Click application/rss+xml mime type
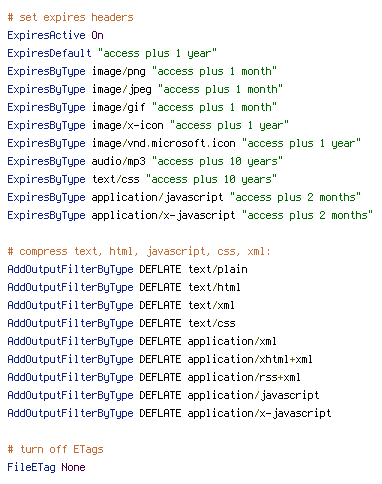This screenshot has height=484, width=382. pyautogui.click(x=244, y=377)
